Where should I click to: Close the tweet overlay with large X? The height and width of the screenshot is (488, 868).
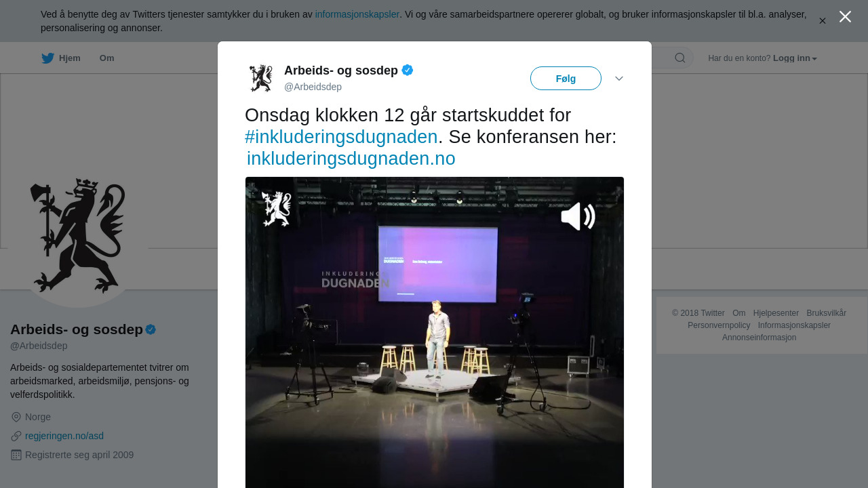coord(845,16)
